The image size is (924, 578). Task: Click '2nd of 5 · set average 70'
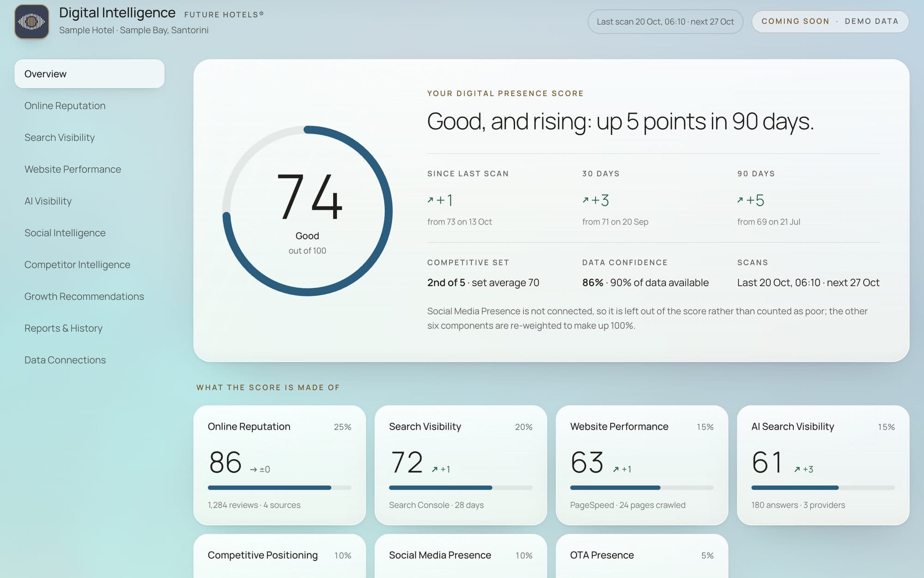pos(483,283)
